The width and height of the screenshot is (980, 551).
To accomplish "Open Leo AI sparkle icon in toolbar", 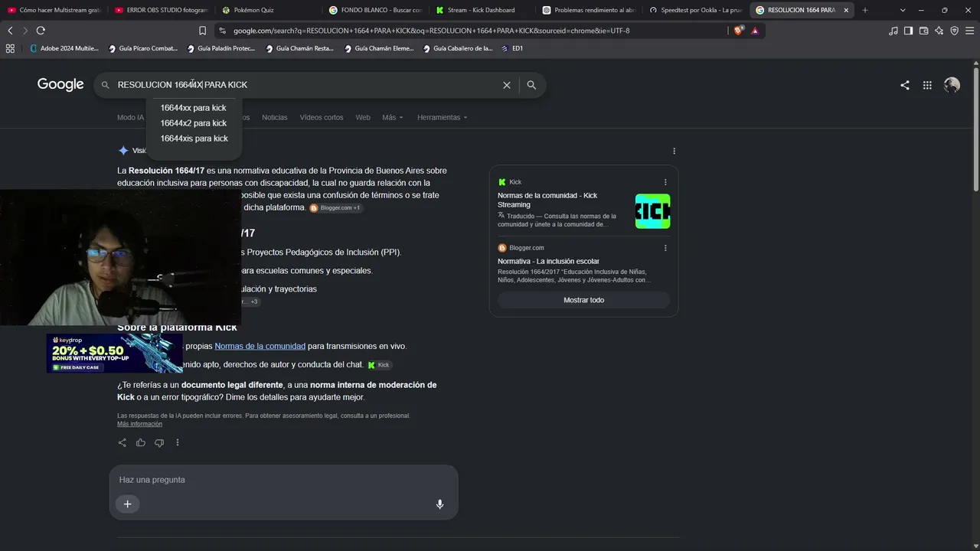I will click(939, 31).
